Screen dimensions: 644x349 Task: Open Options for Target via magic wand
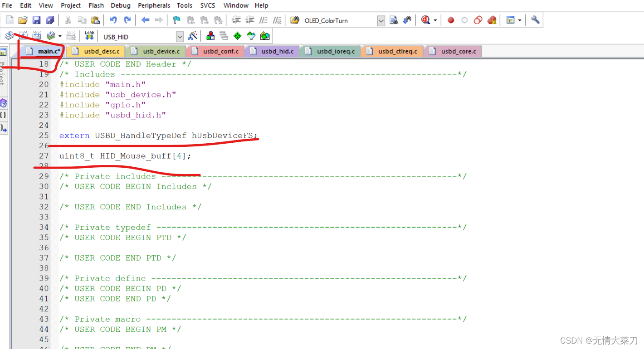point(193,36)
